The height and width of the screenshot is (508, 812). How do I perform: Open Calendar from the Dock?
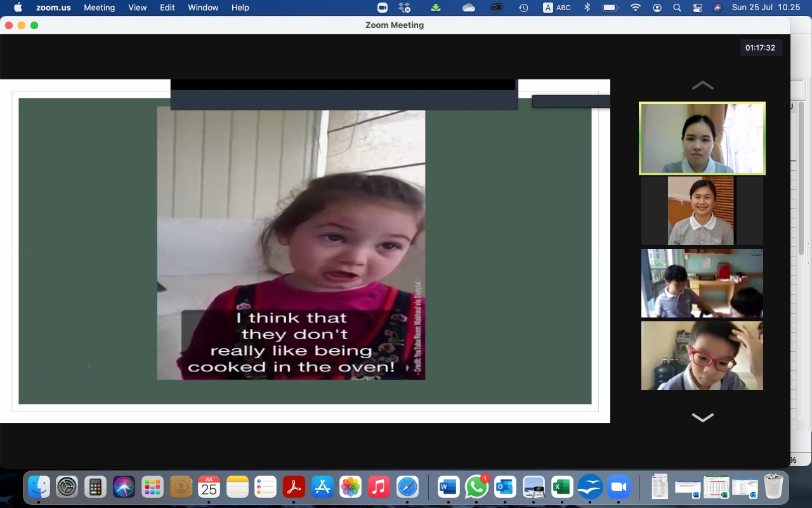[209, 487]
